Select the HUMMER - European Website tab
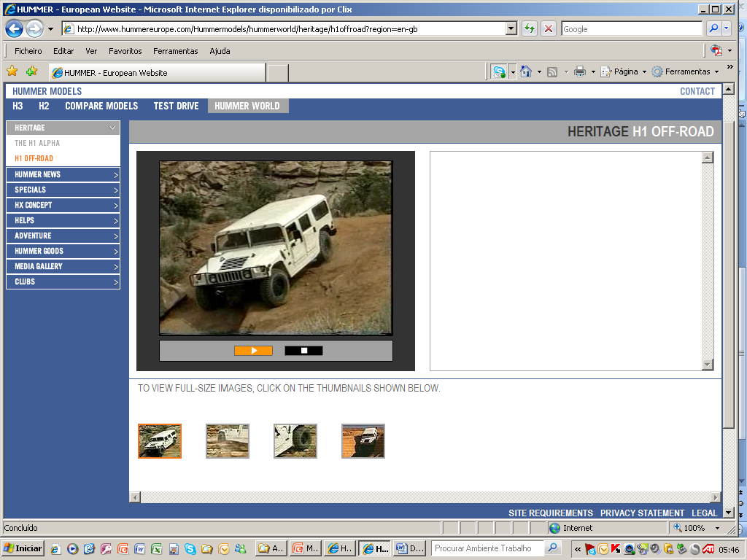Image resolution: width=747 pixels, height=560 pixels. coord(158,72)
